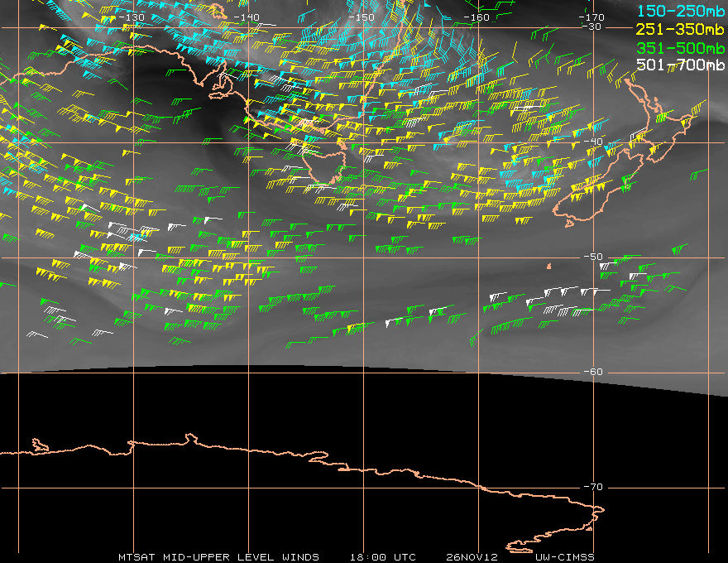Click the -130 longitude label
728x563 pixels.
pos(132,17)
